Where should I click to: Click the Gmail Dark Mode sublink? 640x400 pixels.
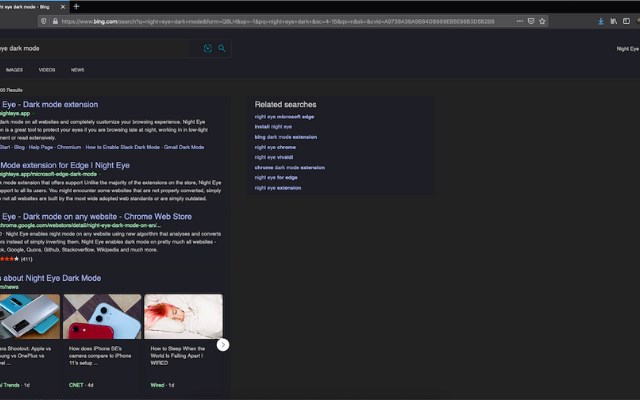click(184, 147)
